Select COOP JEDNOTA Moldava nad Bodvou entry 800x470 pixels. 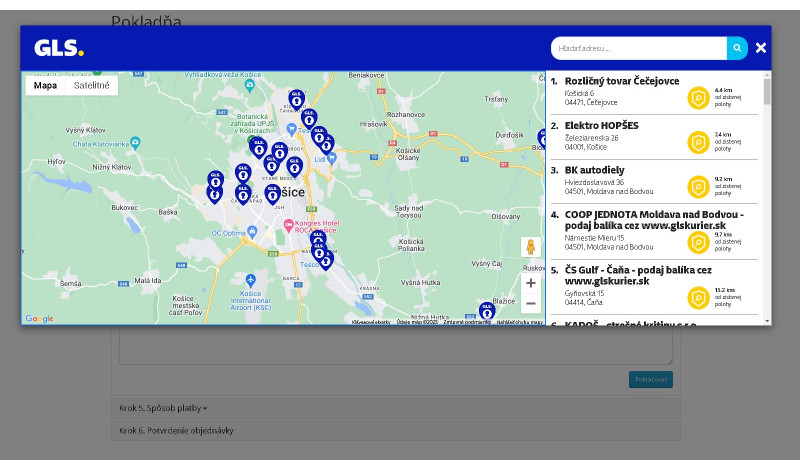point(654,220)
